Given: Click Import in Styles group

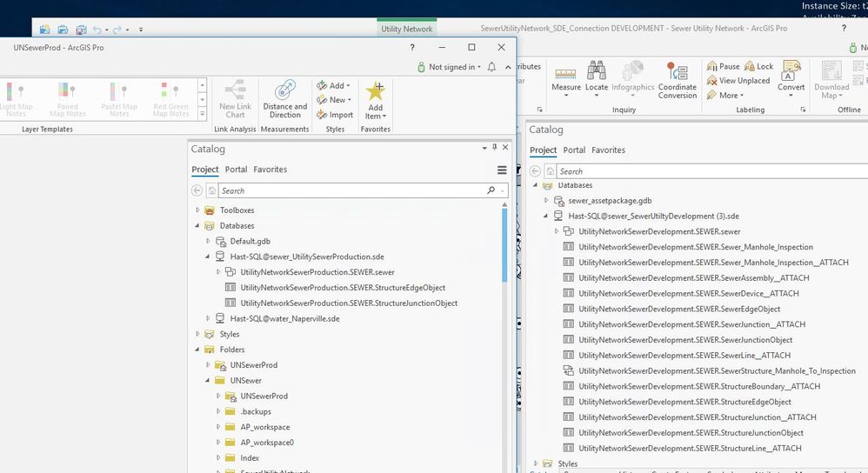Looking at the screenshot, I should [x=335, y=115].
